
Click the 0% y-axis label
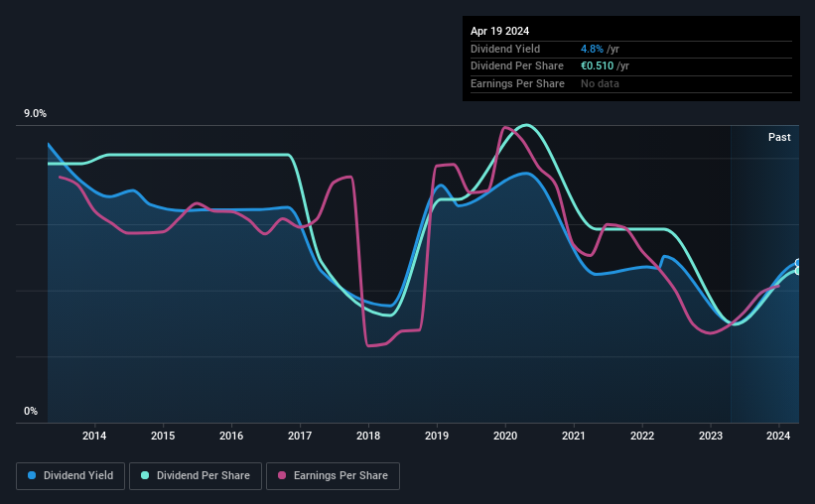tap(31, 411)
